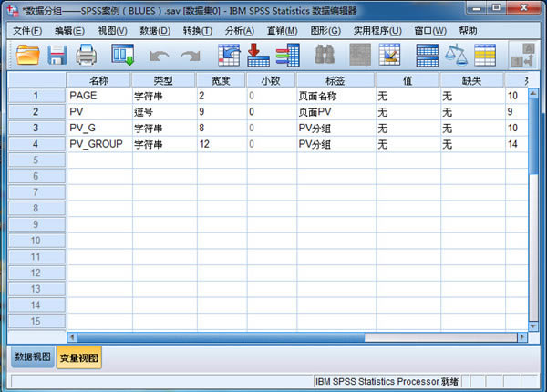This screenshot has width=547, height=392.
Task: Click the PV_GROUP name cell
Action: click(98, 144)
